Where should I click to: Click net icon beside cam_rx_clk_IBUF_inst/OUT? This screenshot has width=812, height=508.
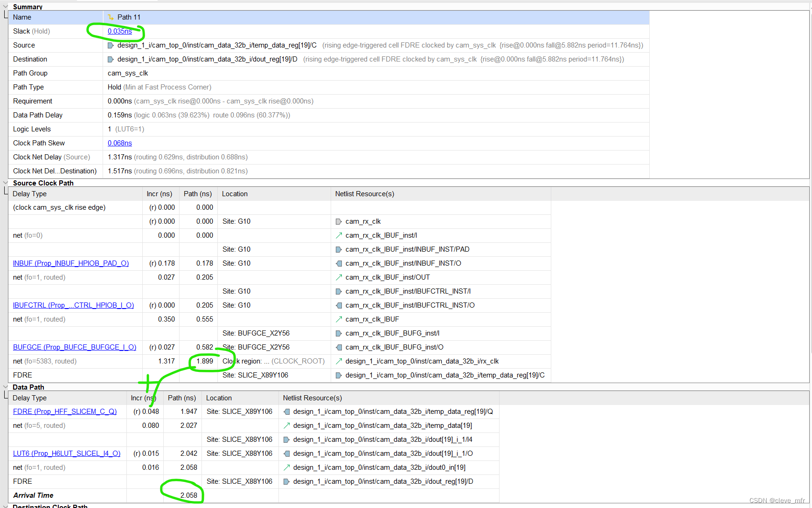click(339, 277)
